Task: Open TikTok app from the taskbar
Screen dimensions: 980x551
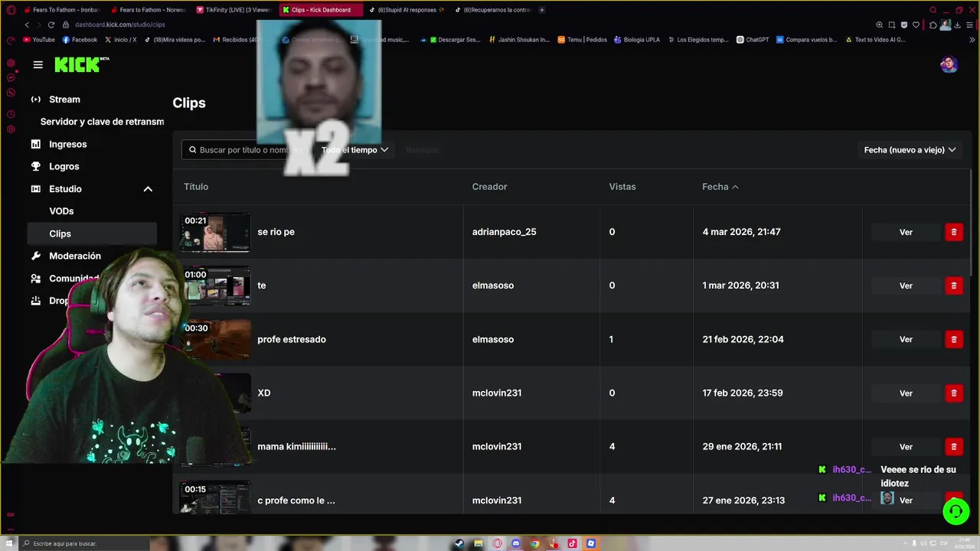Action: [x=572, y=543]
